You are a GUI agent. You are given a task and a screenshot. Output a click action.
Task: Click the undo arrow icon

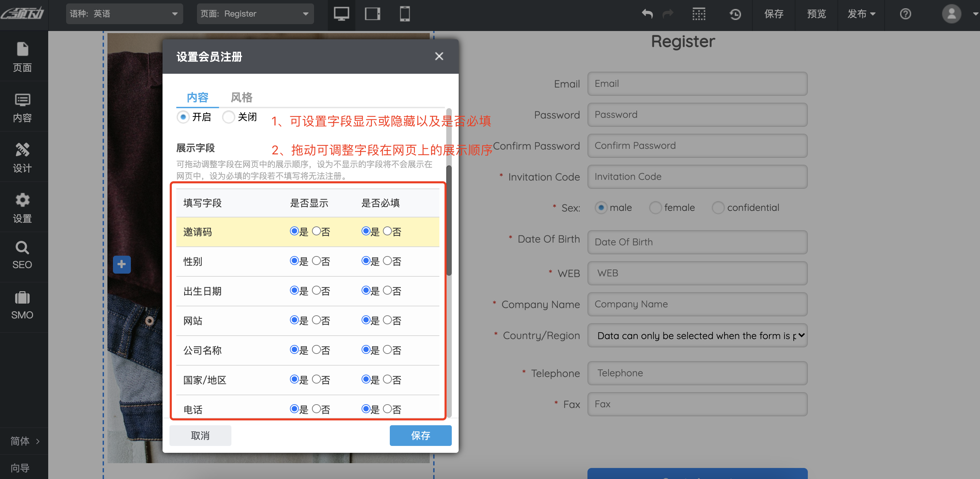[647, 14]
